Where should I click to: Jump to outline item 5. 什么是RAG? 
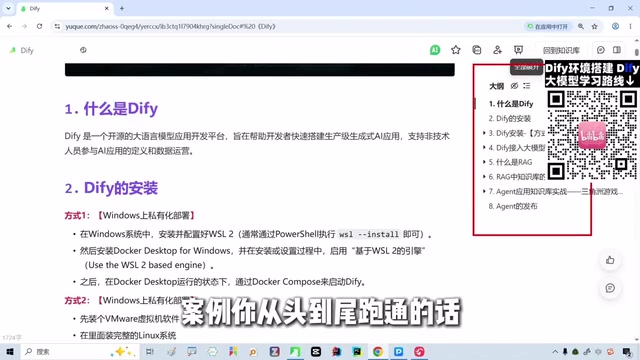coord(510,162)
